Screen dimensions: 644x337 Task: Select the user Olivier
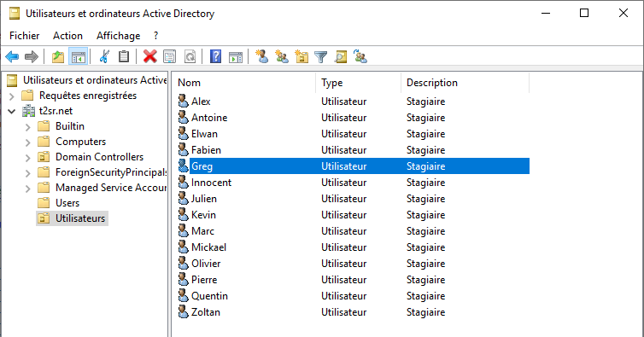(x=206, y=264)
